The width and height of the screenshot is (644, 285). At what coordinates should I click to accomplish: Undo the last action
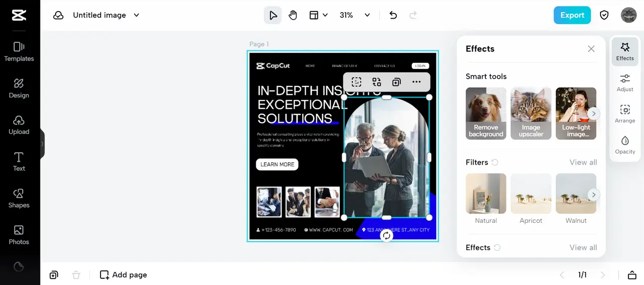[393, 15]
